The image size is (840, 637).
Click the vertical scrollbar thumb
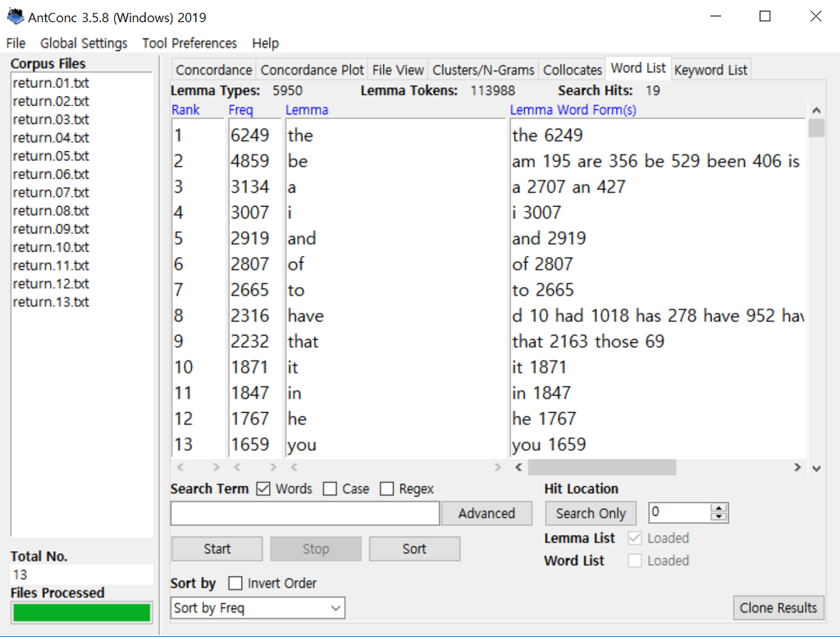click(816, 128)
